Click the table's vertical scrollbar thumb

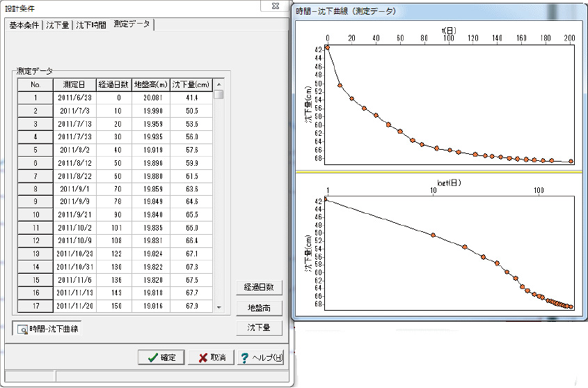pyautogui.click(x=219, y=94)
